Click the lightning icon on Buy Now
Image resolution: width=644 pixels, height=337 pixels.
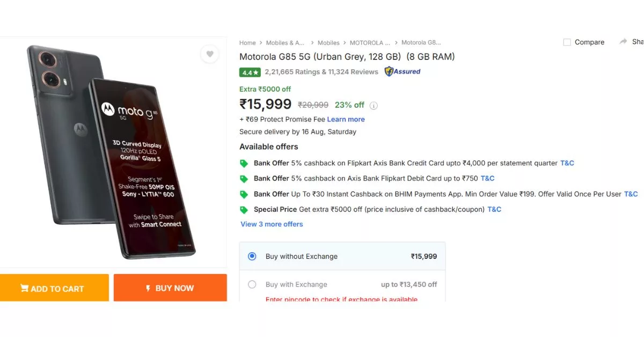tap(149, 288)
